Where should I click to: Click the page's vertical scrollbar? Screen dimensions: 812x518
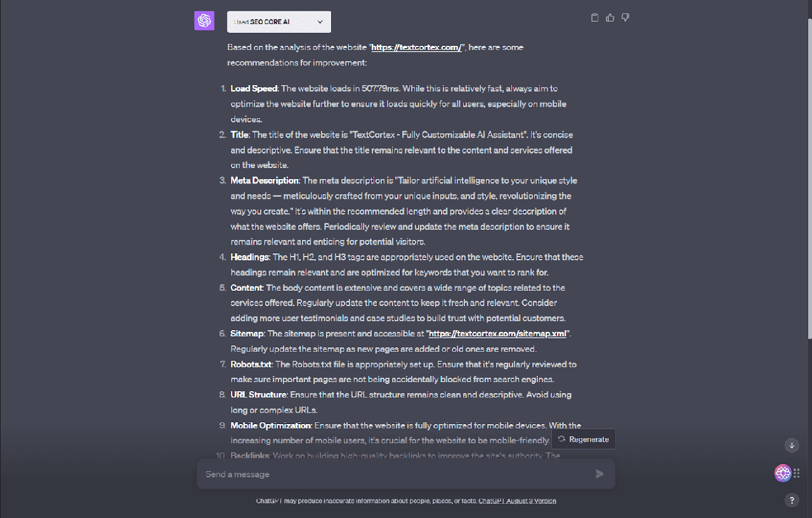click(x=809, y=178)
